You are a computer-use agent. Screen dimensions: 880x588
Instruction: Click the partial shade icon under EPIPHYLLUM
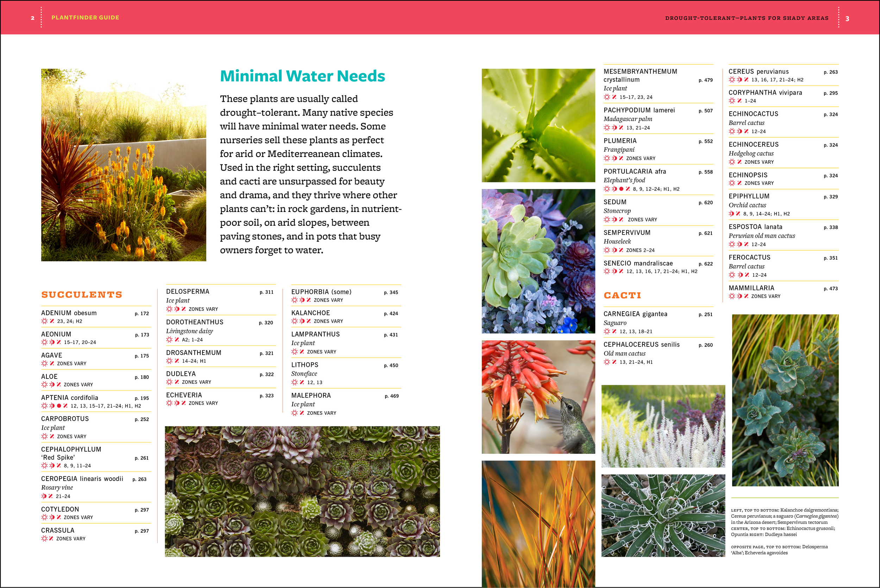click(x=731, y=214)
